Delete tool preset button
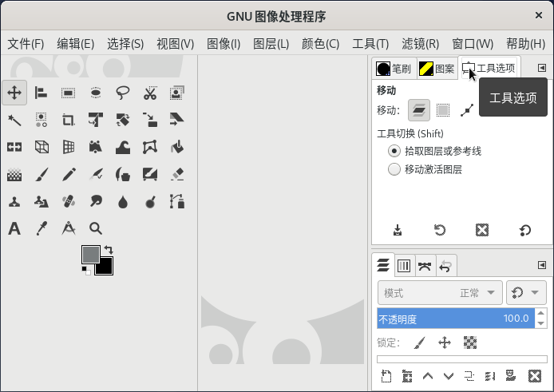The image size is (554, 392). click(x=482, y=230)
